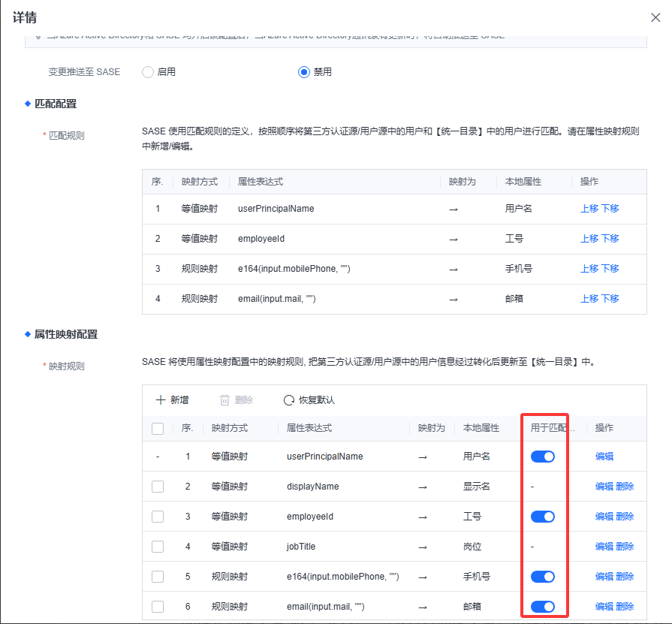
Task: Click the plus icon to add mapping rule
Action: tap(160, 400)
